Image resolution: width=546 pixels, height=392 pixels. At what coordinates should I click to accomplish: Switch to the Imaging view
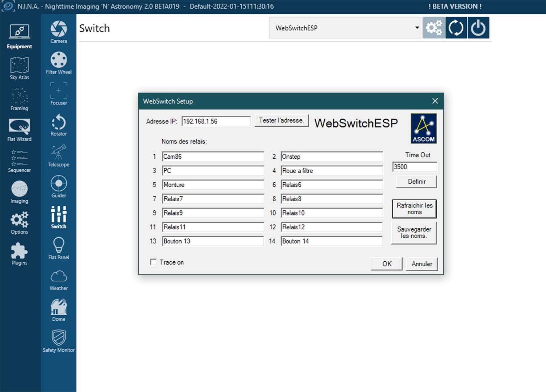coord(19,192)
